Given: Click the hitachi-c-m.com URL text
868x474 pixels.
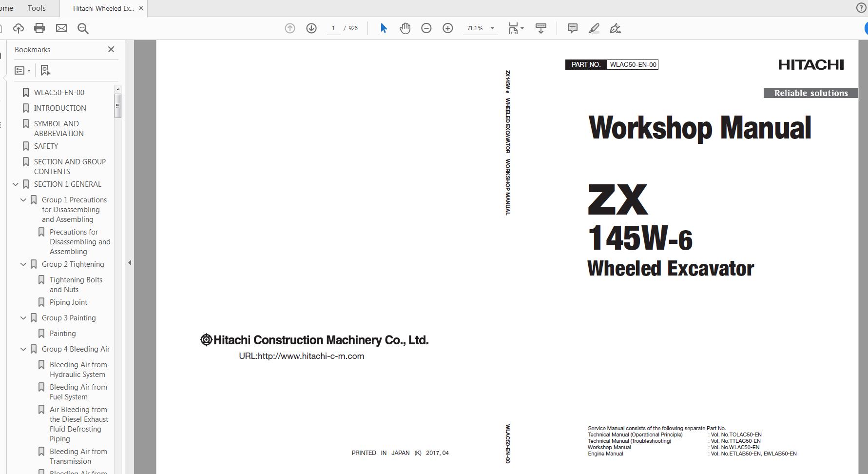Looking at the screenshot, I should 301,356.
